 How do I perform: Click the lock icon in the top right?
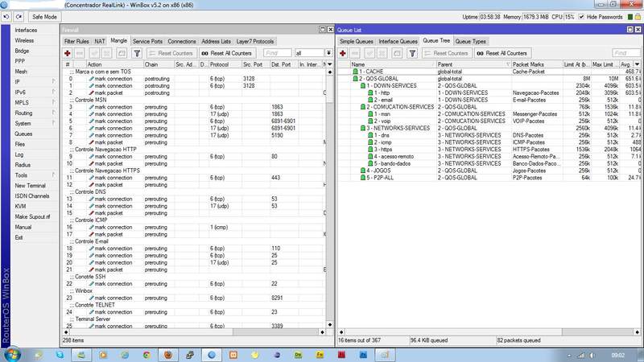(638, 17)
